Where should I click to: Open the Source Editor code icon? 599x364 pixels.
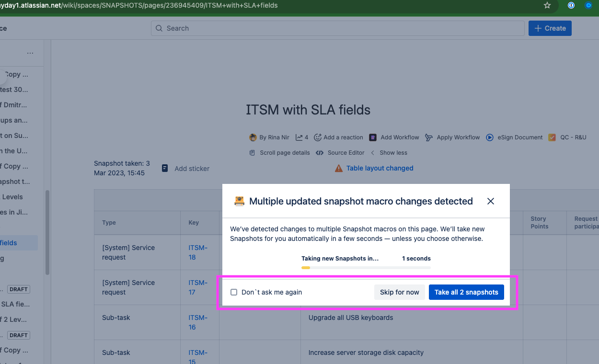[320, 153]
